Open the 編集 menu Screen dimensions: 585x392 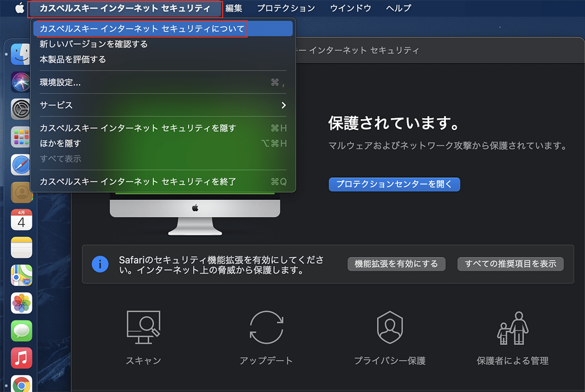(x=234, y=8)
